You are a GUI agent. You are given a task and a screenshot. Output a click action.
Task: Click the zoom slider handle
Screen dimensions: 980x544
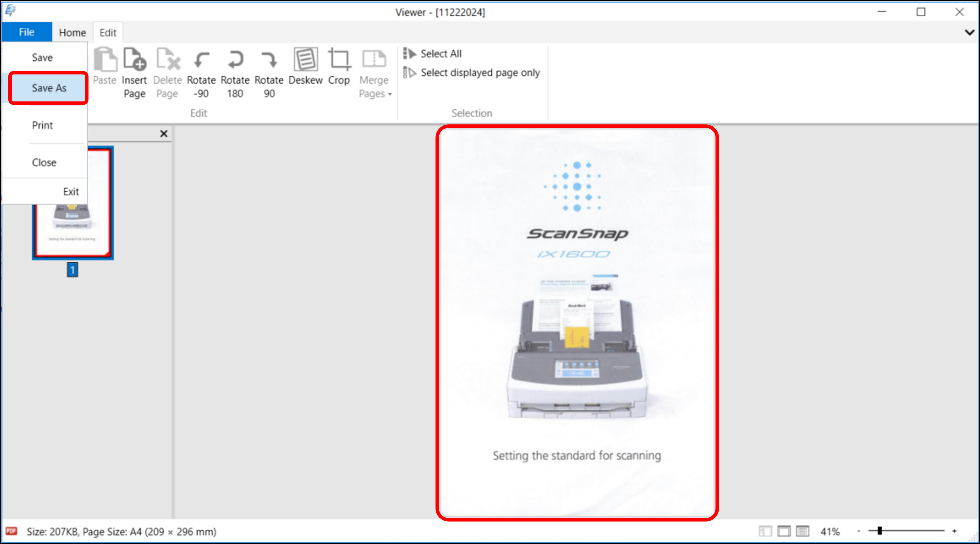(x=879, y=531)
